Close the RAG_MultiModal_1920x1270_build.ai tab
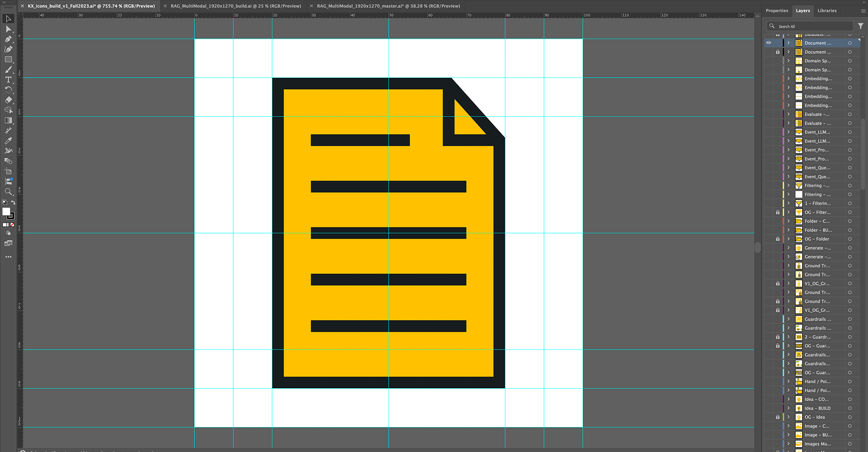This screenshot has width=868, height=452. (x=165, y=6)
